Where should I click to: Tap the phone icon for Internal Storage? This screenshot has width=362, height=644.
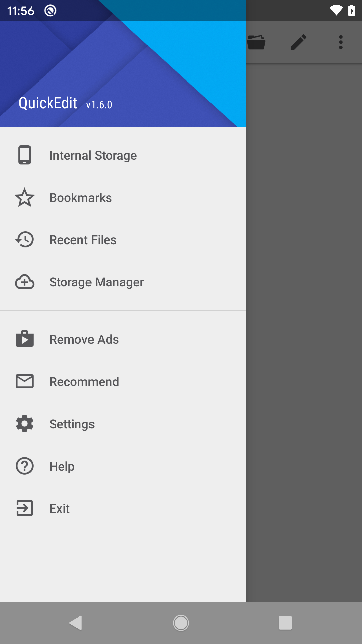[24, 155]
